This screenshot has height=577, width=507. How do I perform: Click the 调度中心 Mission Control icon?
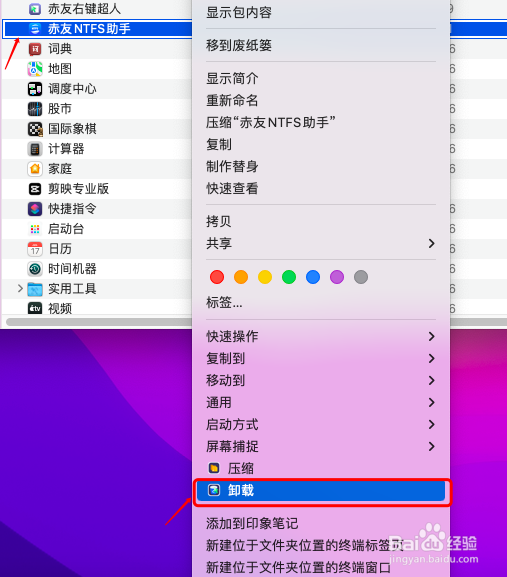[35, 89]
